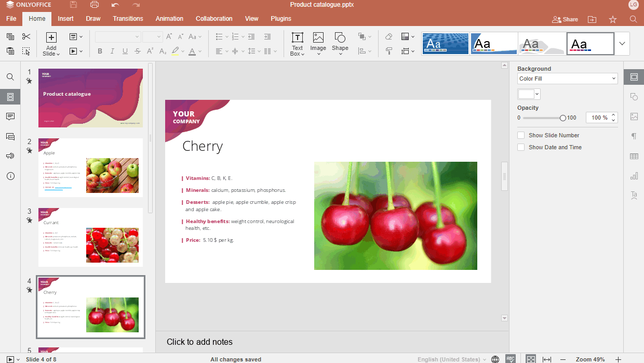Open the Collaboration tab
This screenshot has width=644, height=363.
(x=214, y=19)
